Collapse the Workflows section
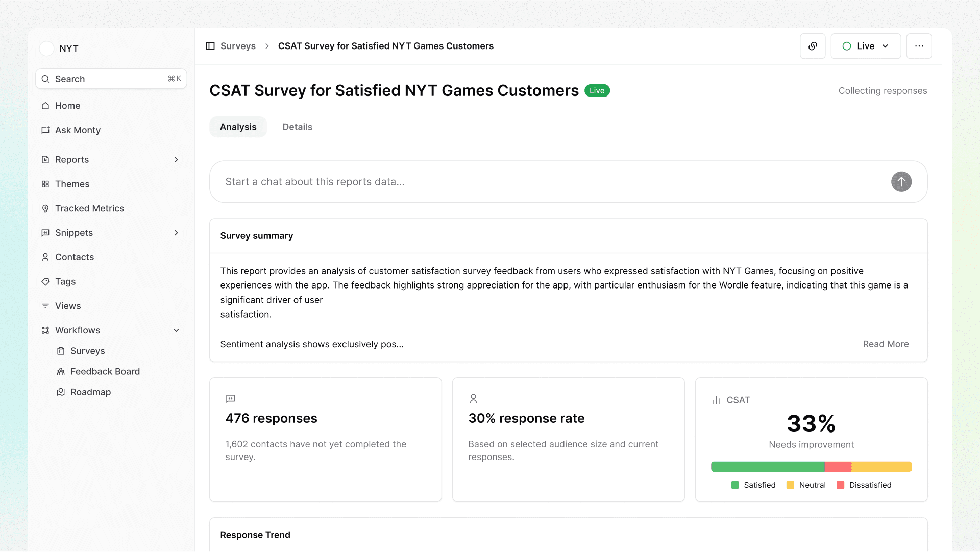 tap(176, 330)
